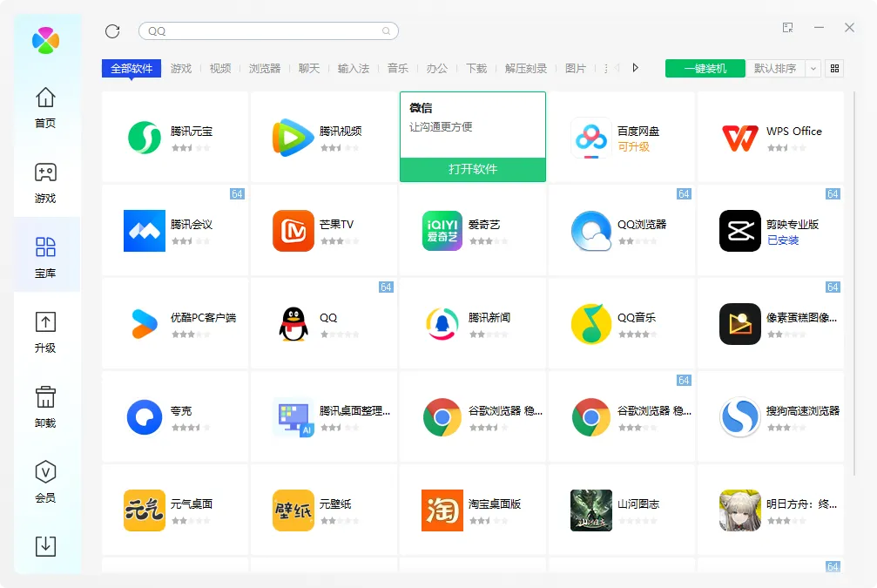Switch to the 办公 category tab
This screenshot has width=877, height=588.
pos(437,68)
